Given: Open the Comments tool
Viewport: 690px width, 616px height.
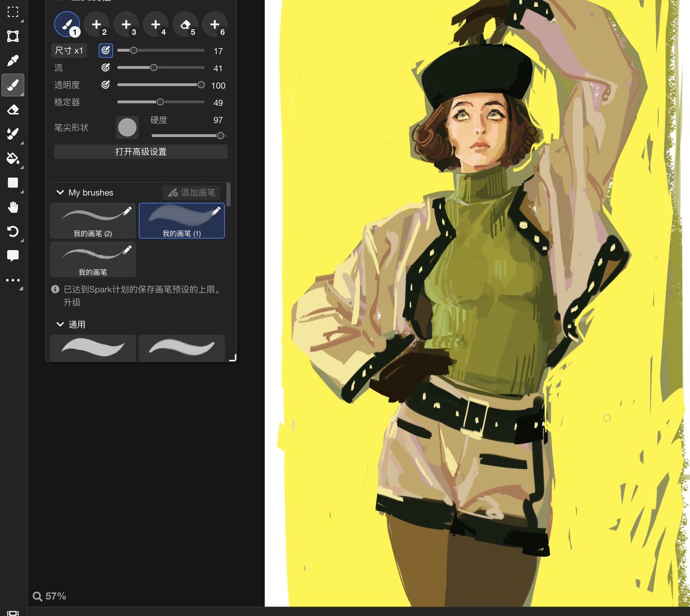Looking at the screenshot, I should (x=13, y=257).
